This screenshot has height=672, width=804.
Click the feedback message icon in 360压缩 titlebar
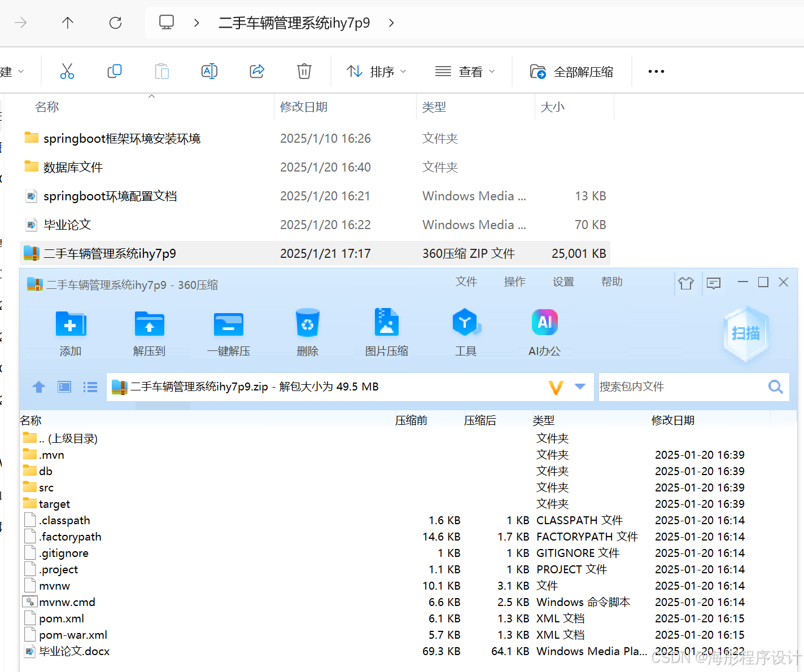[714, 283]
